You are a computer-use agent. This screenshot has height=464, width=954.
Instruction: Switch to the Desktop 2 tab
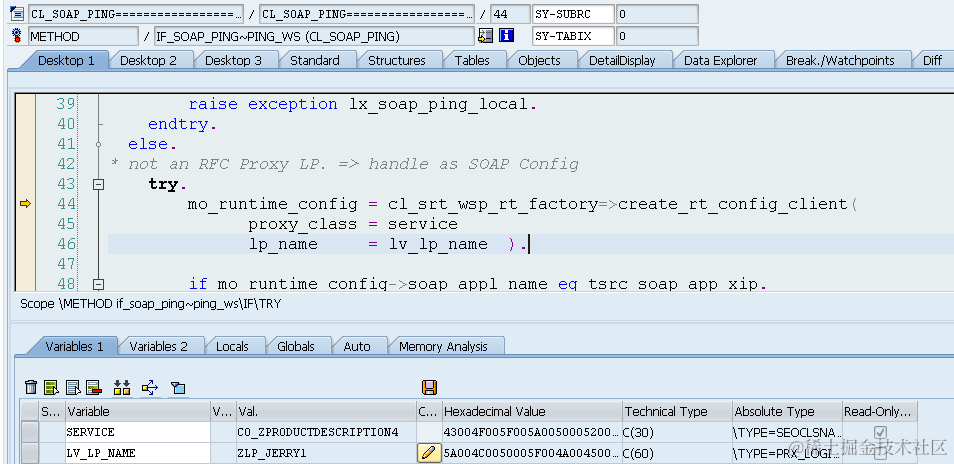pyautogui.click(x=148, y=60)
